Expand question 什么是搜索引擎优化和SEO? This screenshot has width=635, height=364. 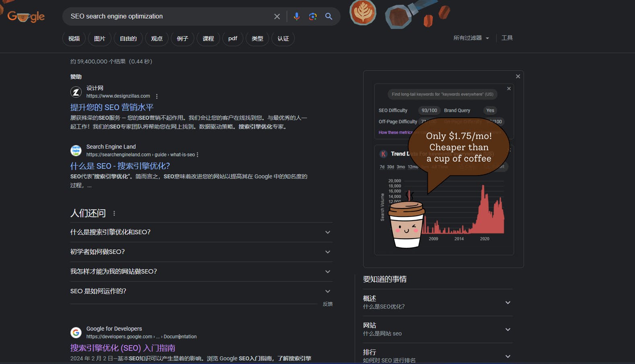click(x=201, y=232)
